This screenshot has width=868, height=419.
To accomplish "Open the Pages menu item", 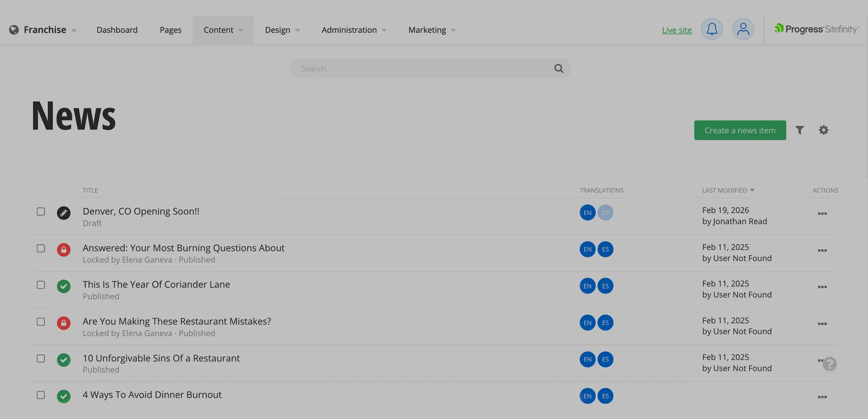I will click(x=171, y=30).
